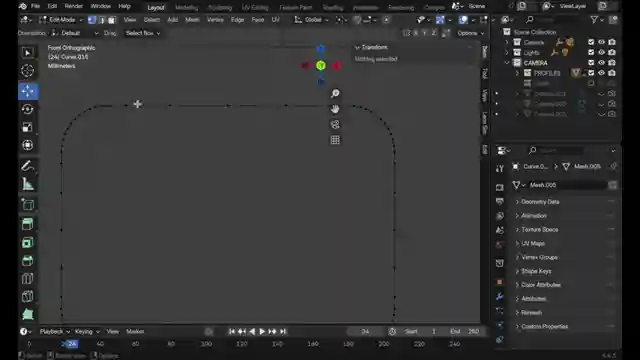The height and width of the screenshot is (360, 640).
Task: Switch to edge select mode
Action: (102, 20)
